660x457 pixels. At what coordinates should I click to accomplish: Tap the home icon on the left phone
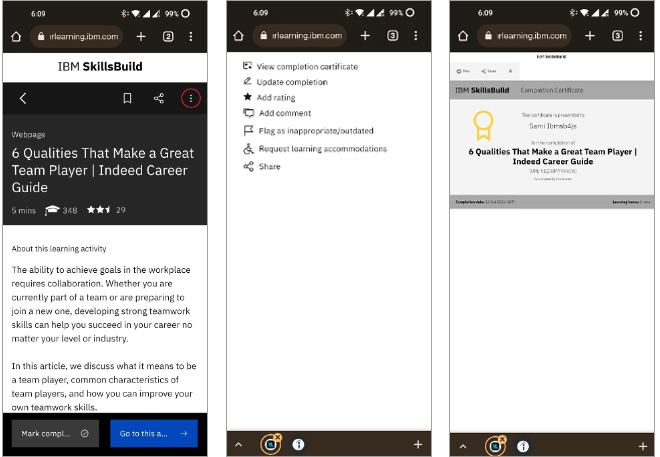[16, 37]
